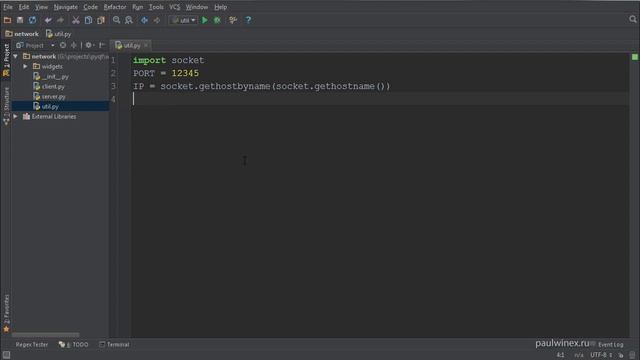The height and width of the screenshot is (360, 640).
Task: Open the util run configuration dropdown
Action: coord(183,20)
